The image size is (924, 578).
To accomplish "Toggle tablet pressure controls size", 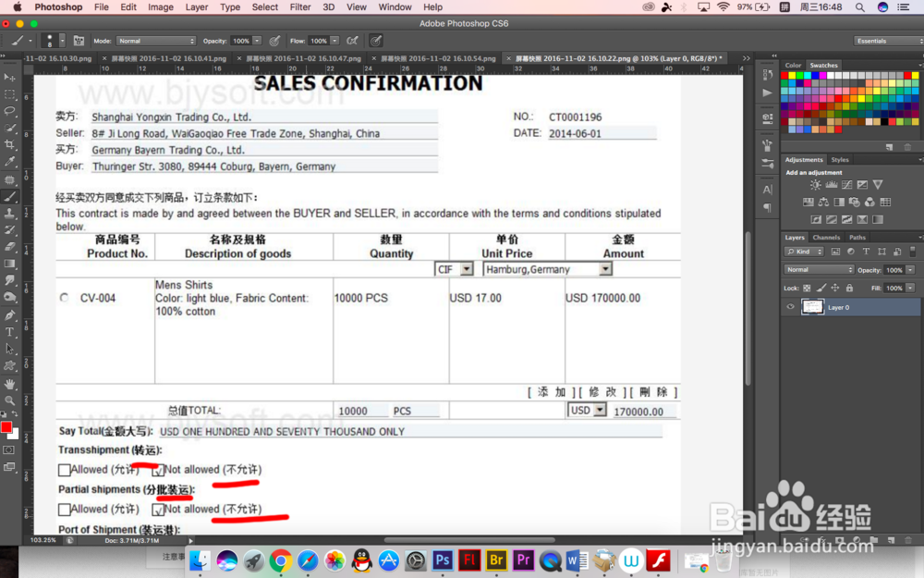I will tap(375, 41).
